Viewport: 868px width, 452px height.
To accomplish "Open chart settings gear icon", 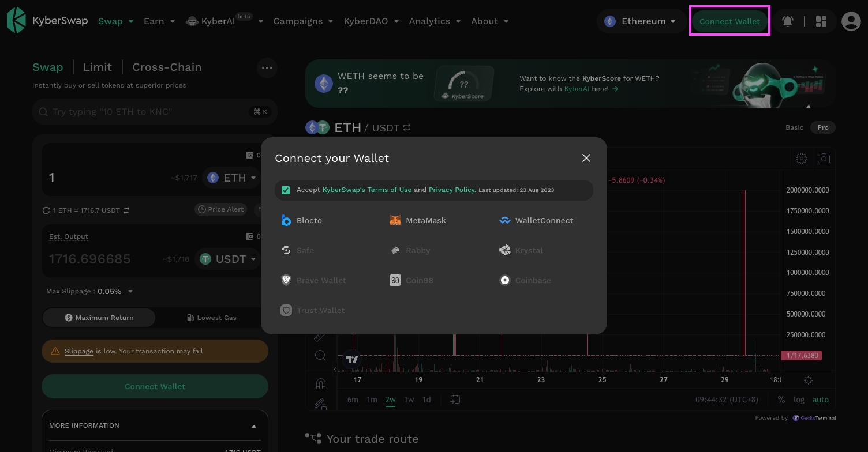I will pos(801,159).
